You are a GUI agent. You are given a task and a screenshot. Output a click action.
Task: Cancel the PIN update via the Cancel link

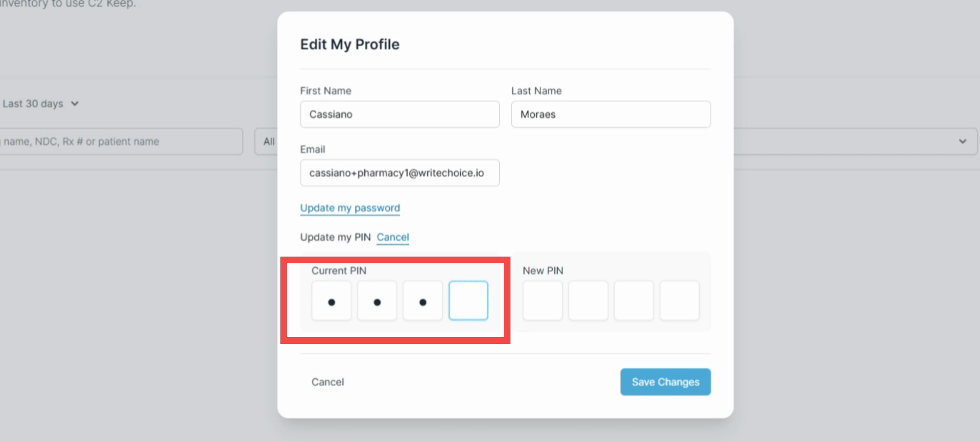tap(393, 237)
